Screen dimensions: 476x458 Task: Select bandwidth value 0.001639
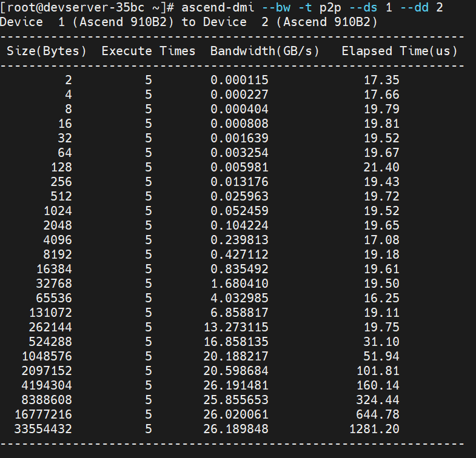[240, 138]
